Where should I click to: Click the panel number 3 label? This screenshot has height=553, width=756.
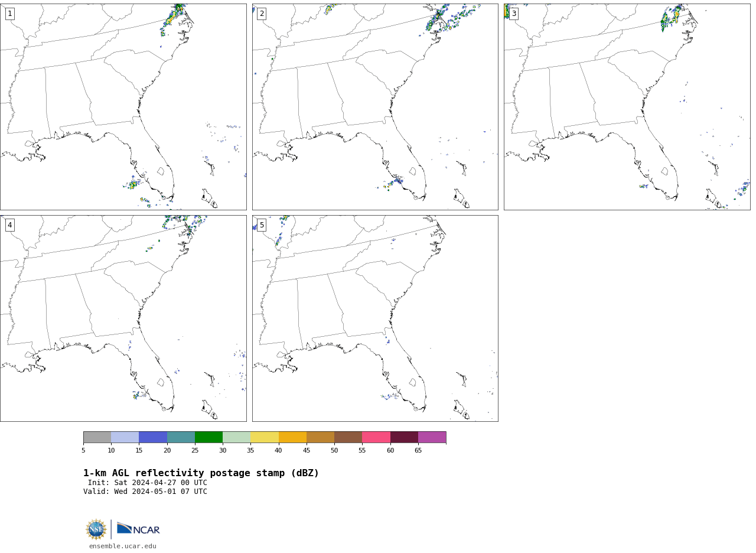coord(513,14)
